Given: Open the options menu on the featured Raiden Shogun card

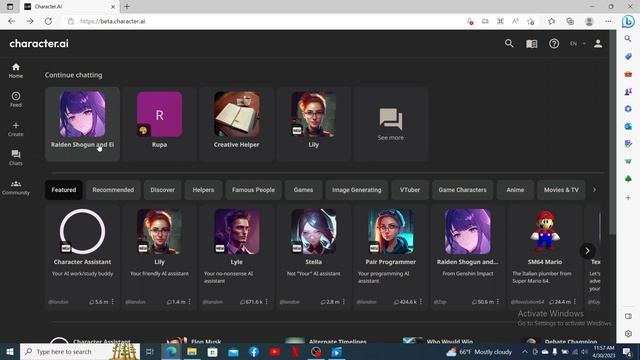Looking at the screenshot, I should (x=498, y=302).
